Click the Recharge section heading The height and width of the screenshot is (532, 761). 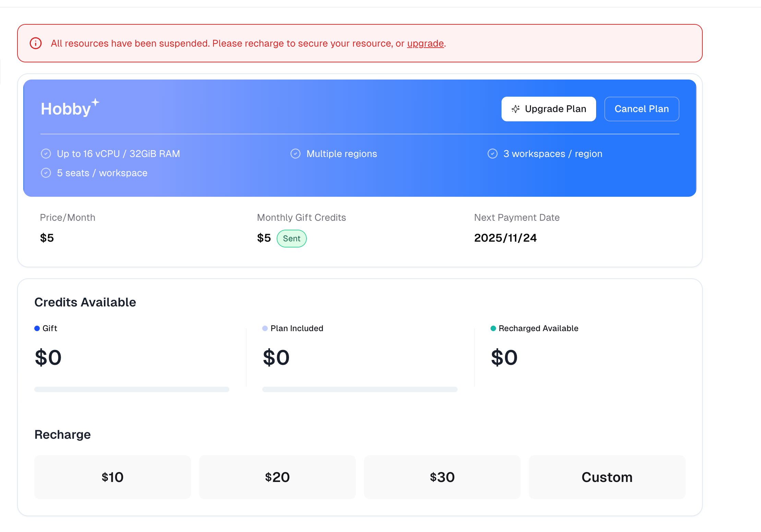(63, 435)
